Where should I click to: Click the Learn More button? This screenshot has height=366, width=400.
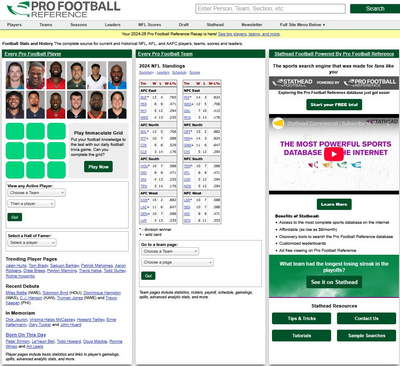tap(334, 204)
